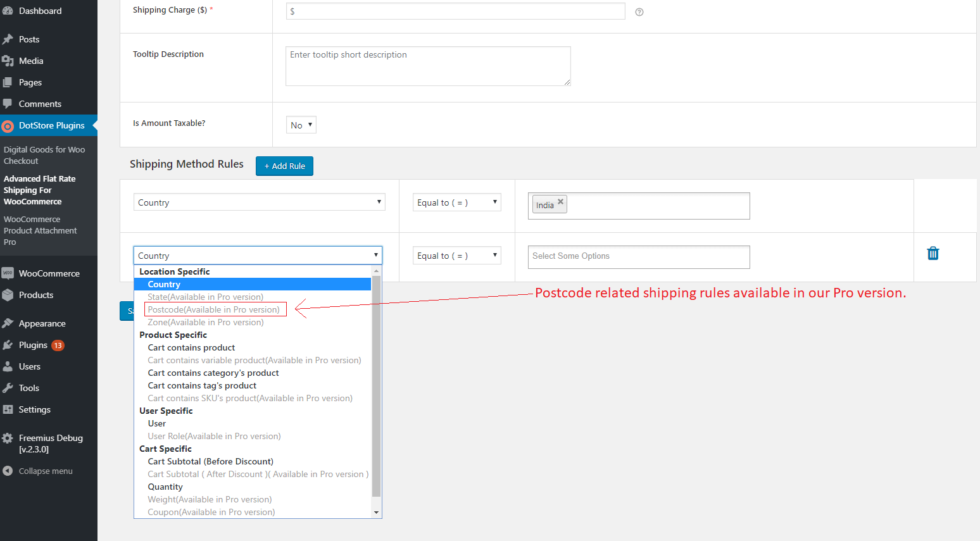Click first rule country values box
The width and height of the screenshot is (980, 541).
pos(639,206)
